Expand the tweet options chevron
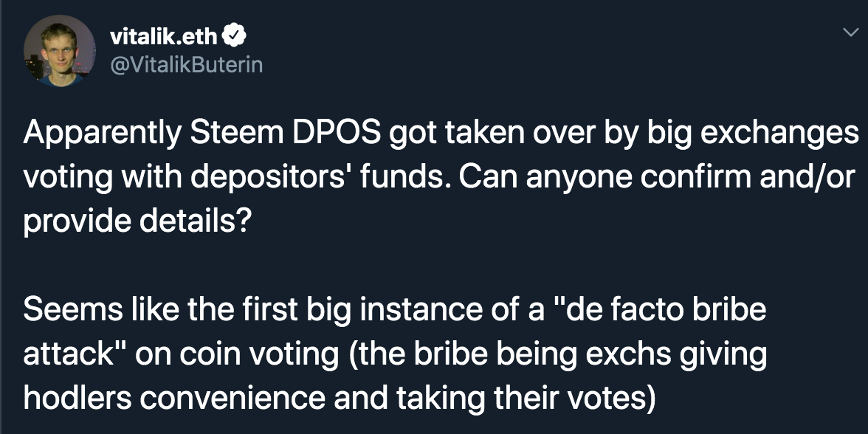The image size is (868, 434). (x=850, y=32)
